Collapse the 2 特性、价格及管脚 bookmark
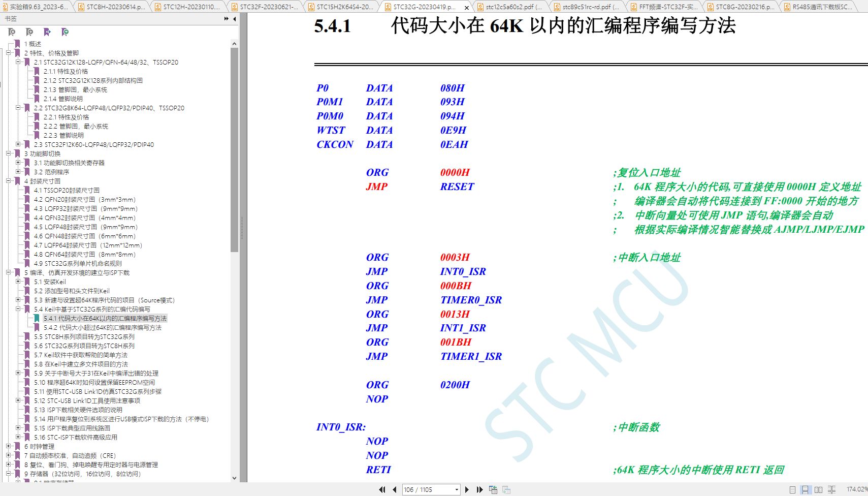Viewport: 868px width, 496px height. click(x=9, y=53)
